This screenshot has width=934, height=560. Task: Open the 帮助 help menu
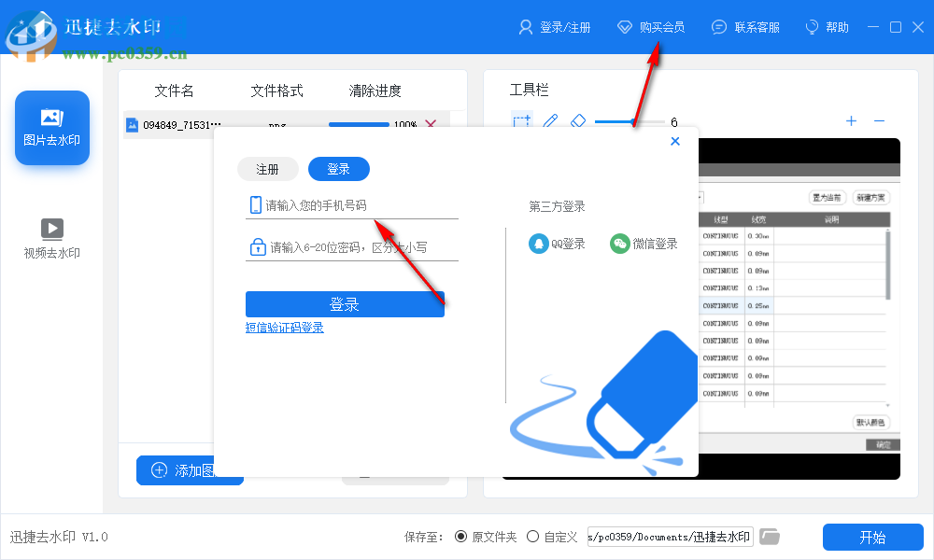tap(827, 27)
